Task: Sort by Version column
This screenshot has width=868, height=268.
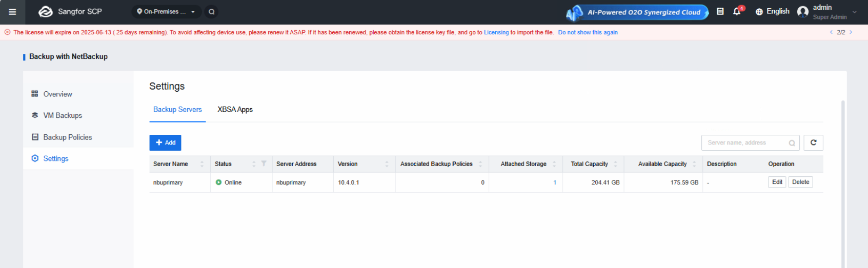Action: click(x=387, y=164)
